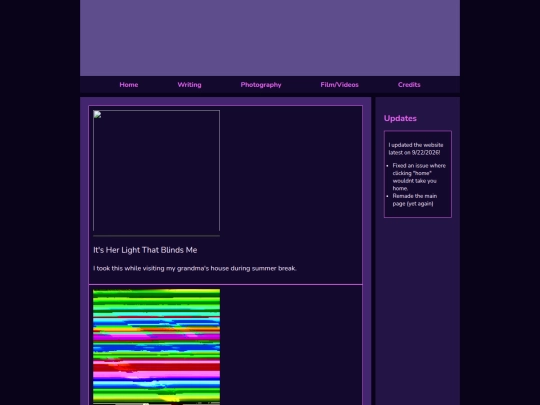
Task: Click the "Fixed an issue where clicking home" bullet
Action: [x=419, y=177]
